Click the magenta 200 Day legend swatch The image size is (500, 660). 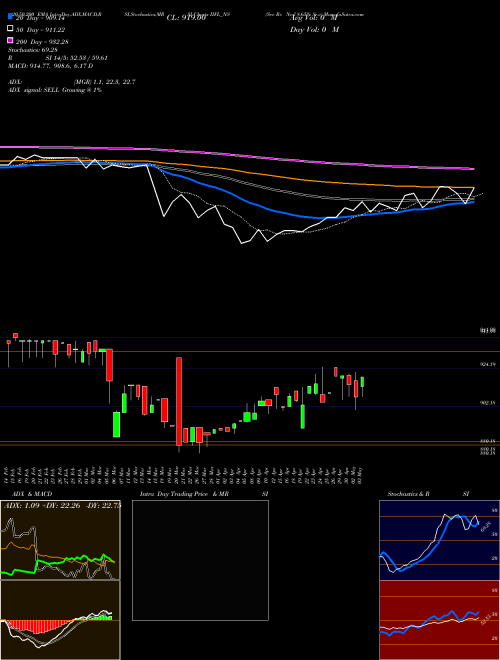click(10, 40)
